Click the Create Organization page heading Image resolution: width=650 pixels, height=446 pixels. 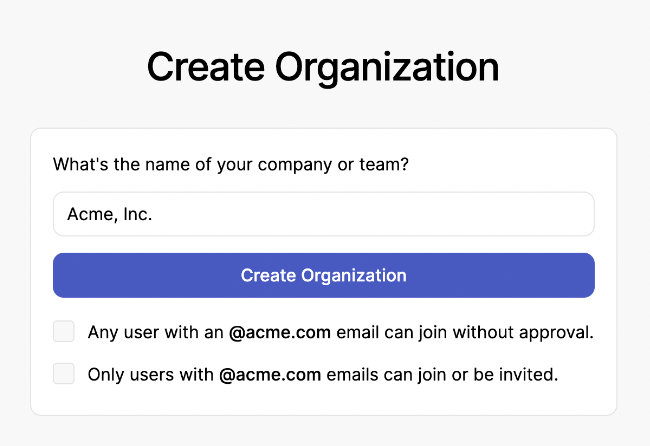pos(323,68)
